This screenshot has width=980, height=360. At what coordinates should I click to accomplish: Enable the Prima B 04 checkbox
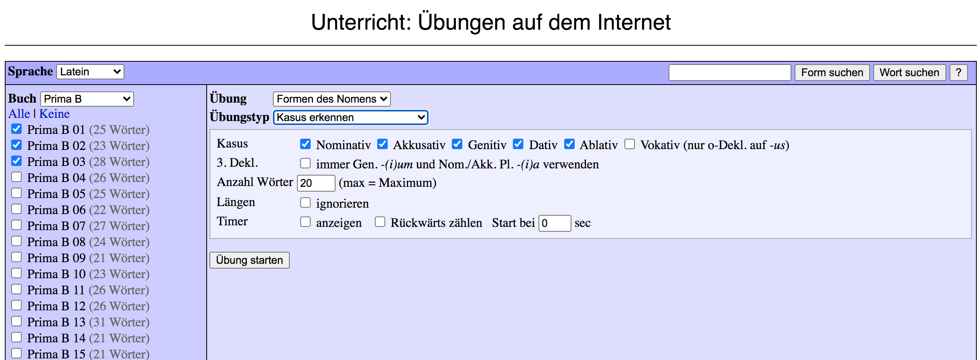(x=16, y=177)
